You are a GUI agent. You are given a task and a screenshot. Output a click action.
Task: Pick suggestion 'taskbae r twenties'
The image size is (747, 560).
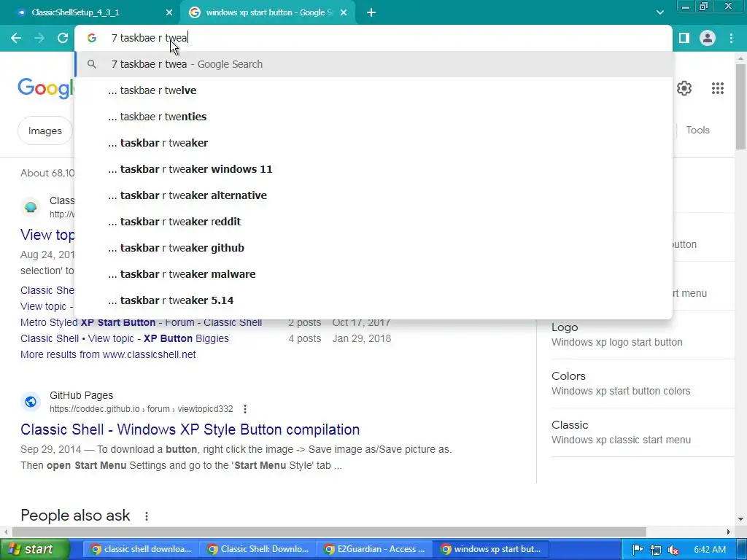click(x=373, y=117)
